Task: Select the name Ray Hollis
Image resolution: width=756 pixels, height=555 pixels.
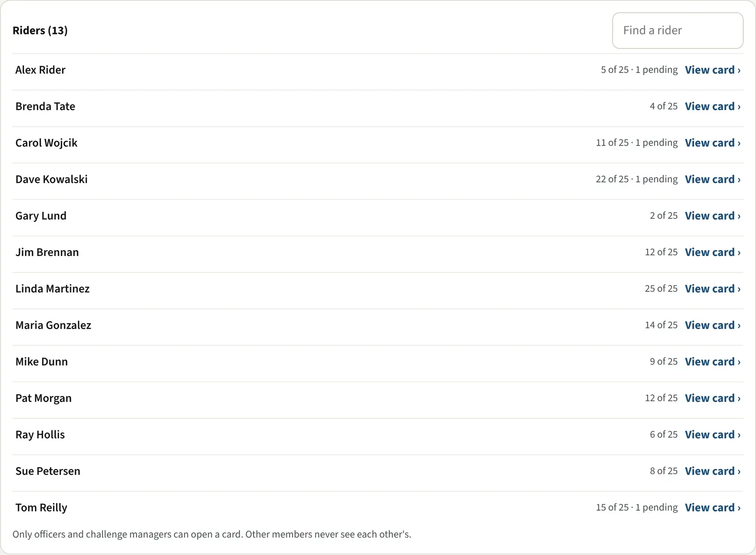Action: [40, 435]
